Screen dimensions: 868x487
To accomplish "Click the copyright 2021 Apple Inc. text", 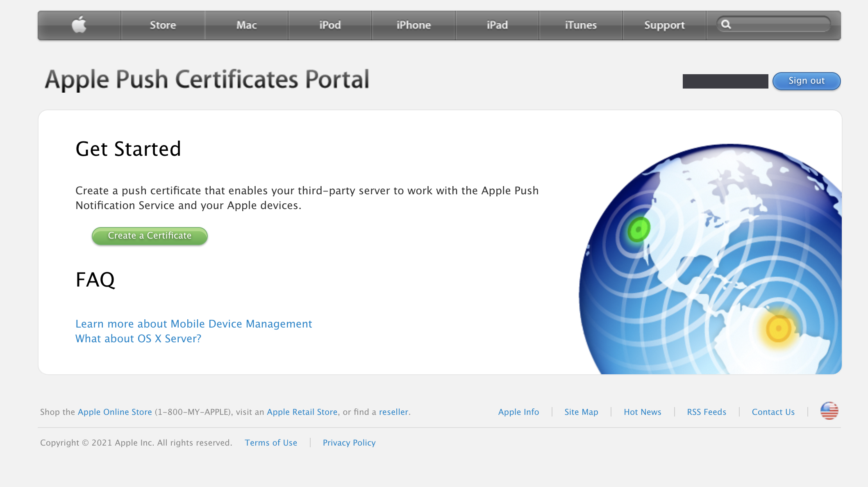I will pyautogui.click(x=136, y=443).
